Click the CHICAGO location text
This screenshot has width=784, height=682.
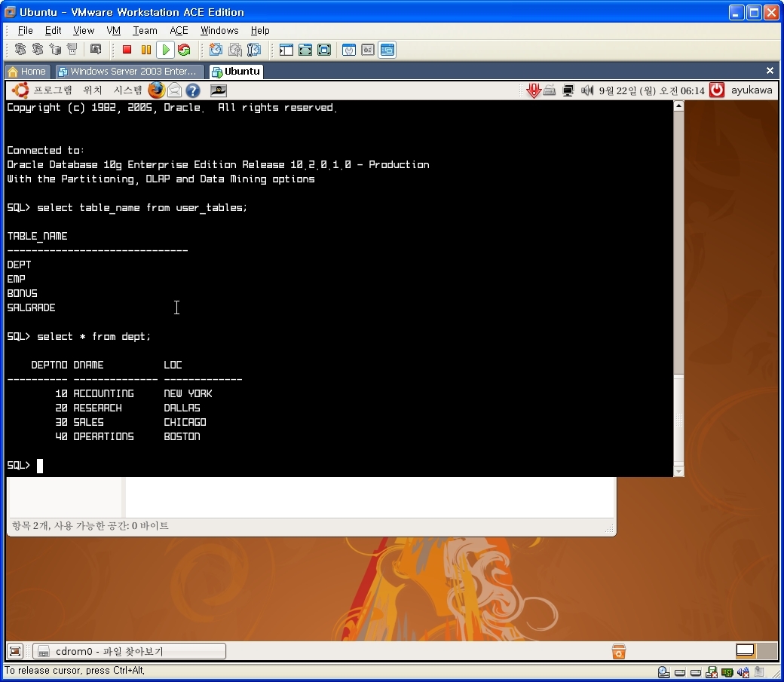(x=185, y=422)
